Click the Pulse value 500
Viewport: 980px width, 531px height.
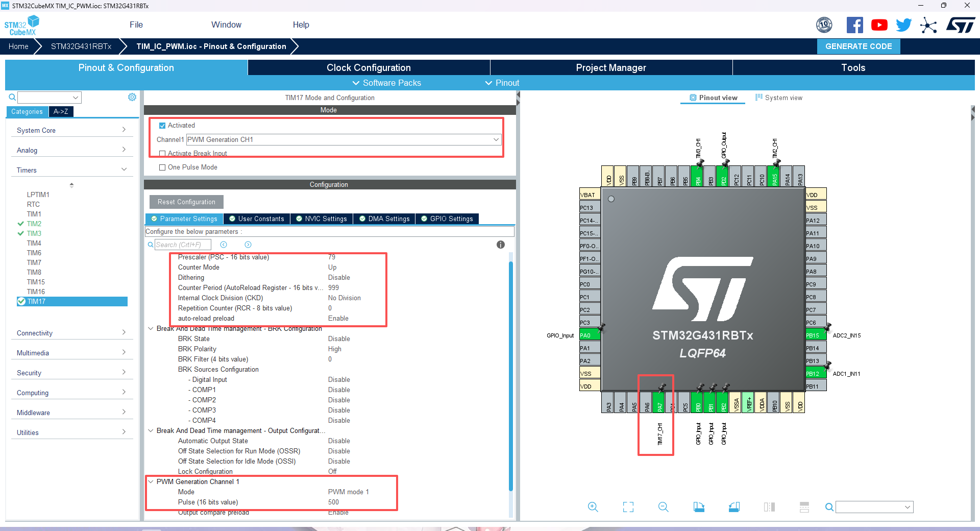[x=333, y=502]
